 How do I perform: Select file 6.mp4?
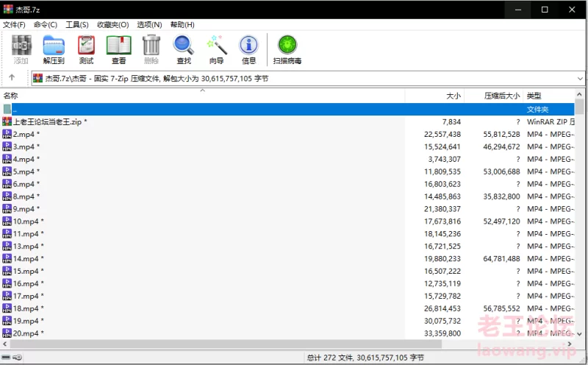click(x=287, y=184)
